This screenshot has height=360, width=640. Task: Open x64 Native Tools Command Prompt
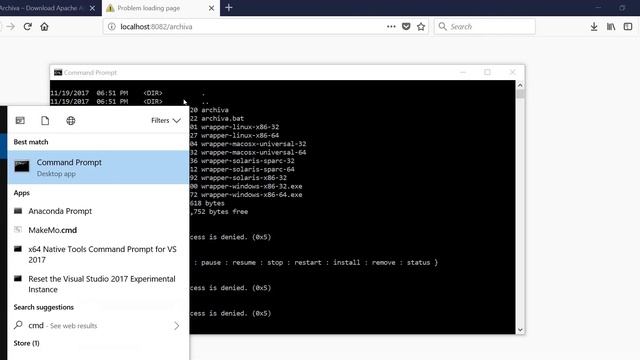[x=98, y=254]
